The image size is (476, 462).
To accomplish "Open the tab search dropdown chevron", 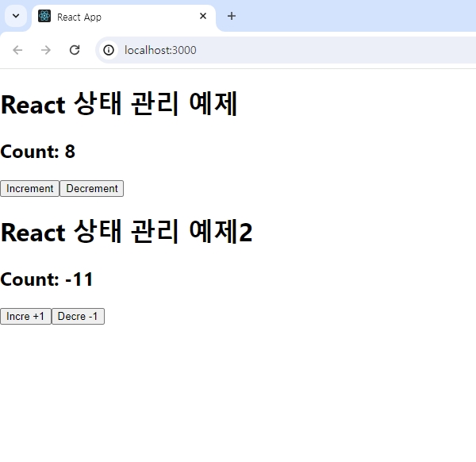I will tap(16, 16).
